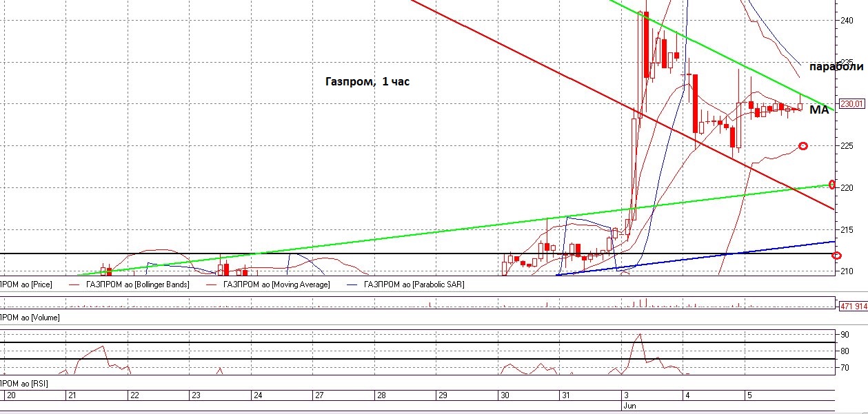Image resolution: width=868 pixels, height=414 pixels.
Task: Click price axis value 210
Action: pos(847,271)
